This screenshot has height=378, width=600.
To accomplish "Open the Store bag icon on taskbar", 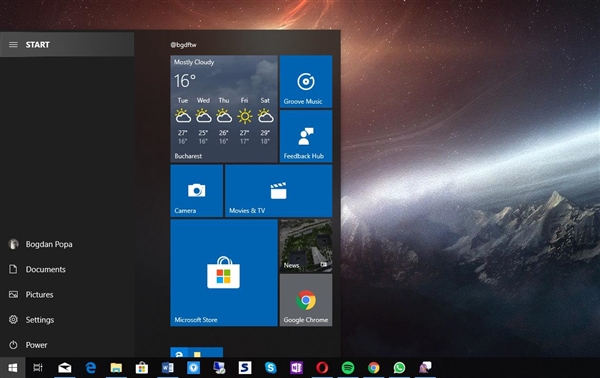I will (x=142, y=368).
